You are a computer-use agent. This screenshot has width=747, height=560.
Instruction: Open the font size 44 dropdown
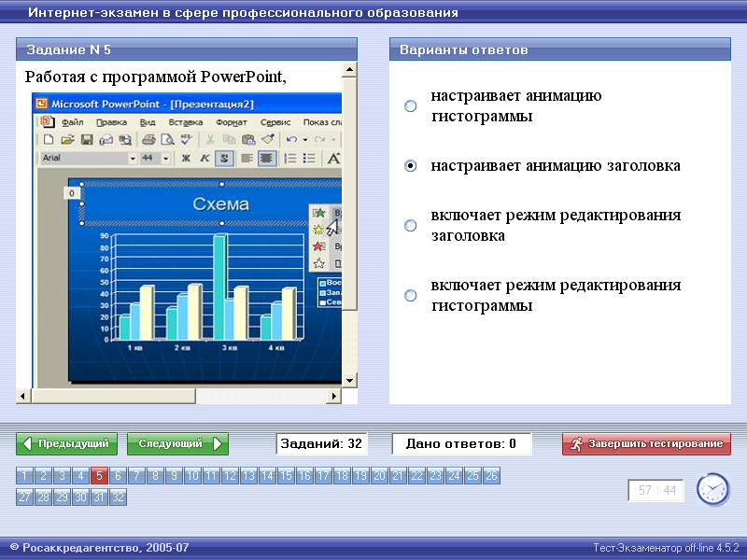point(165,158)
